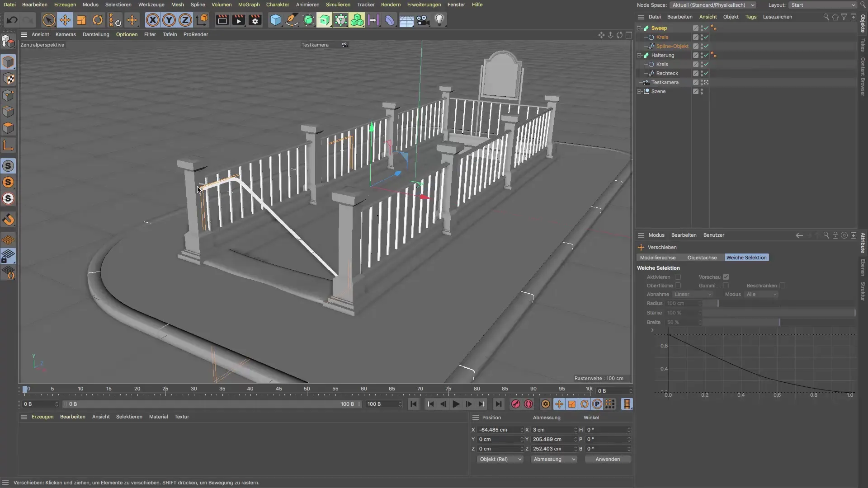Open the deformer bend icon

[390, 20]
